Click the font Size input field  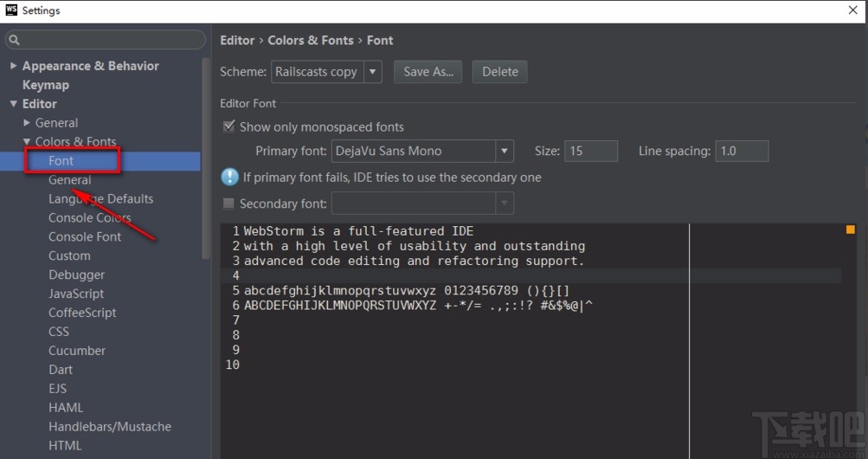(591, 151)
